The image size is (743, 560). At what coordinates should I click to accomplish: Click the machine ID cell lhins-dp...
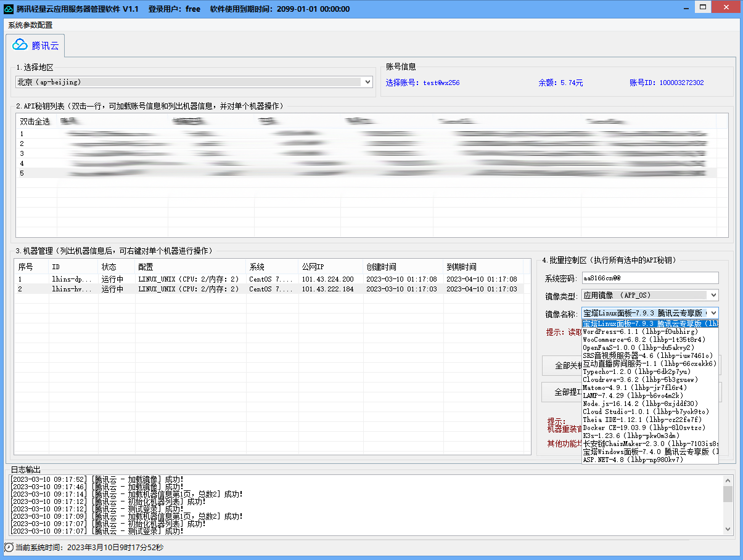(x=72, y=279)
